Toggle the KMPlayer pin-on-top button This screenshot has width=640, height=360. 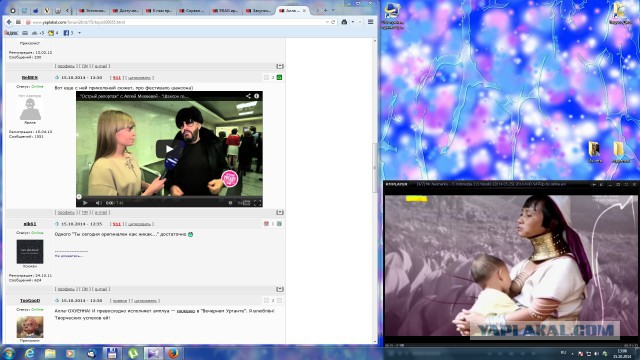tap(594, 184)
